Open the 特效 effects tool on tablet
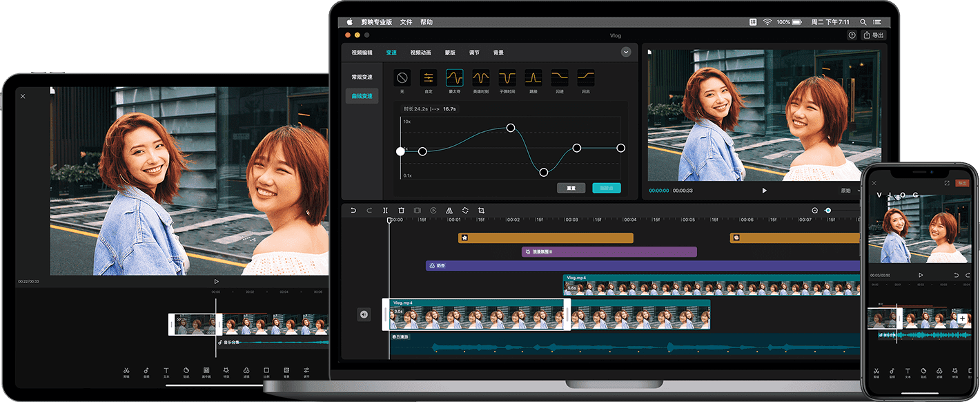Screen dimensions: 980x402 tap(226, 373)
